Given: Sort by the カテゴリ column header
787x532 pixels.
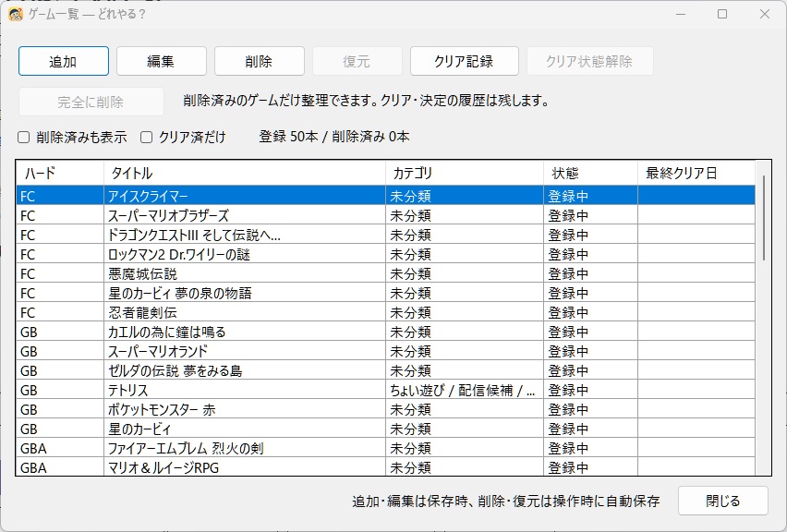Looking at the screenshot, I should [x=465, y=173].
